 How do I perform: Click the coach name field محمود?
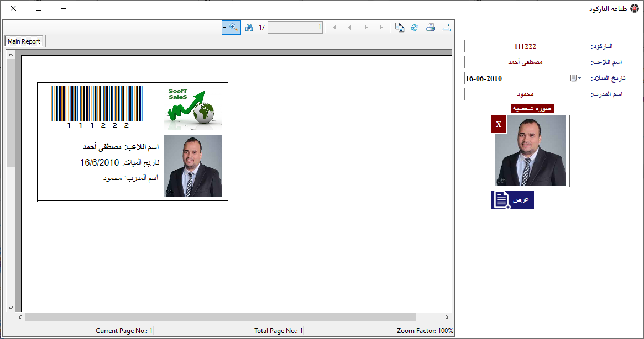(x=524, y=94)
